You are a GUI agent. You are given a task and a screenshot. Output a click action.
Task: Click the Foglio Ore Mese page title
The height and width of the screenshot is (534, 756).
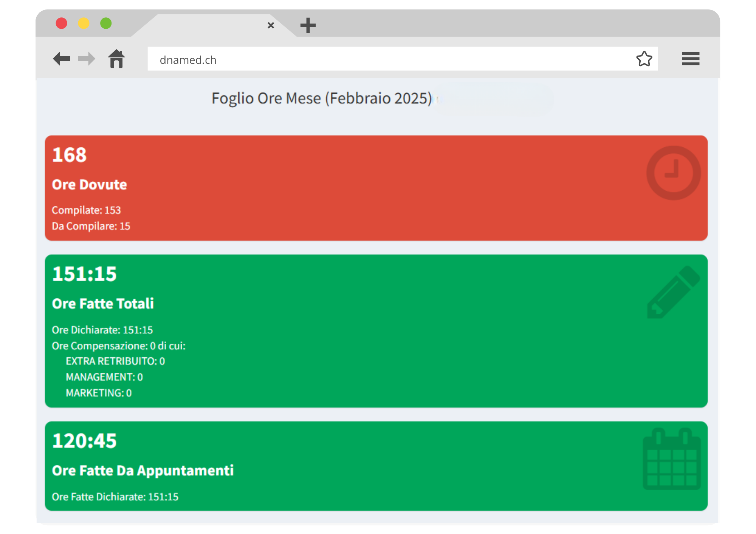click(321, 99)
